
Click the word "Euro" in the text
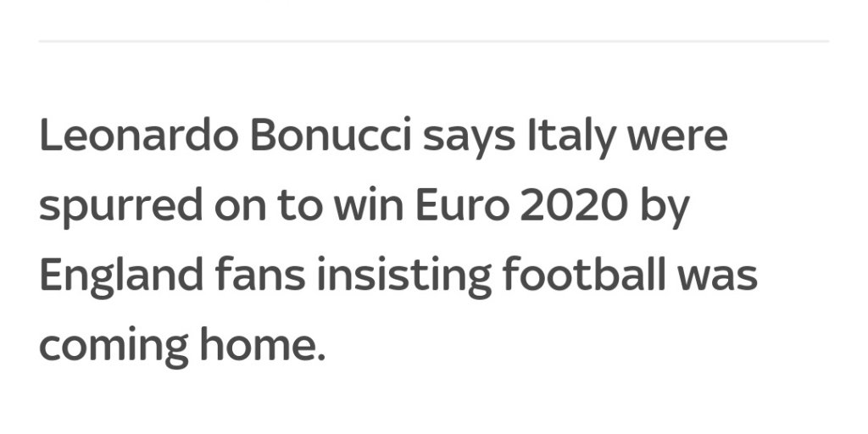(462, 205)
